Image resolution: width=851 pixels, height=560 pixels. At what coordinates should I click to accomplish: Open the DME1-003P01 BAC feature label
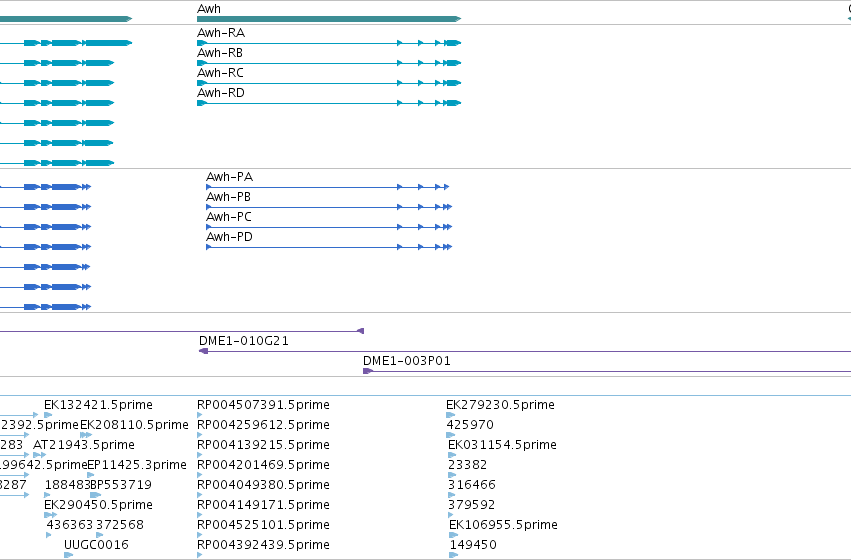point(407,361)
